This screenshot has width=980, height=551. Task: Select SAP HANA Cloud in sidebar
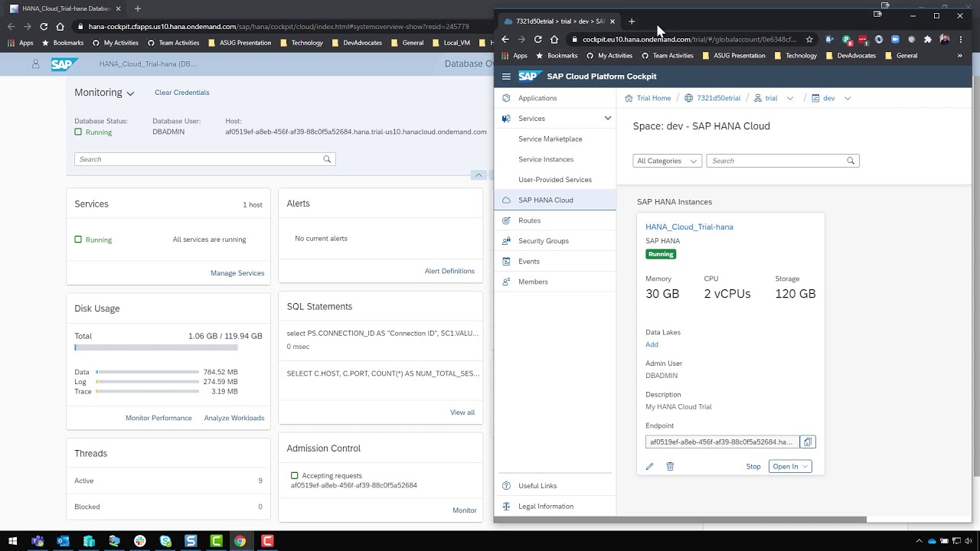point(555,200)
